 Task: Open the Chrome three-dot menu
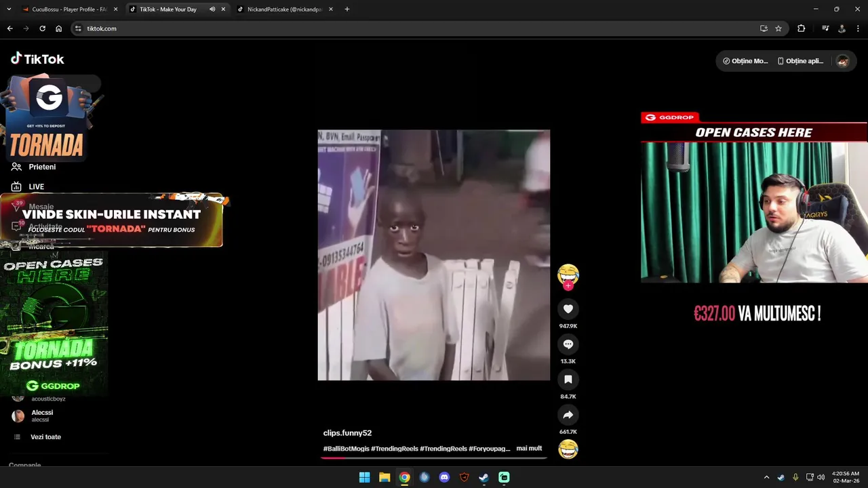tap(858, 28)
